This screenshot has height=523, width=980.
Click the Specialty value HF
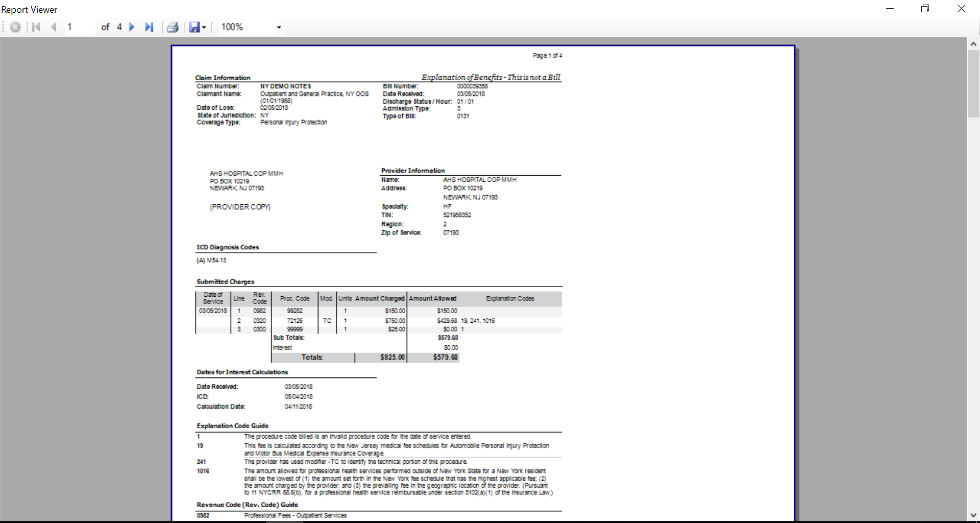(x=447, y=206)
